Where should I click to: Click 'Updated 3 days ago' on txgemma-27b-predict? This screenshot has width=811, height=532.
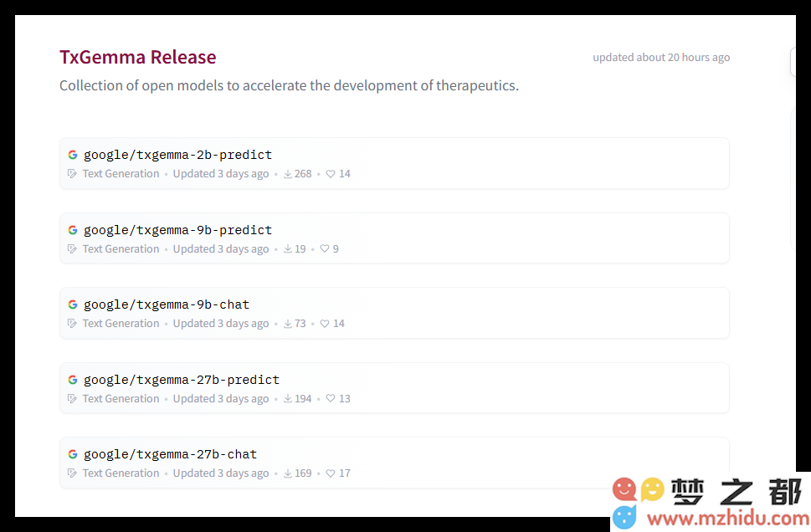click(x=221, y=399)
